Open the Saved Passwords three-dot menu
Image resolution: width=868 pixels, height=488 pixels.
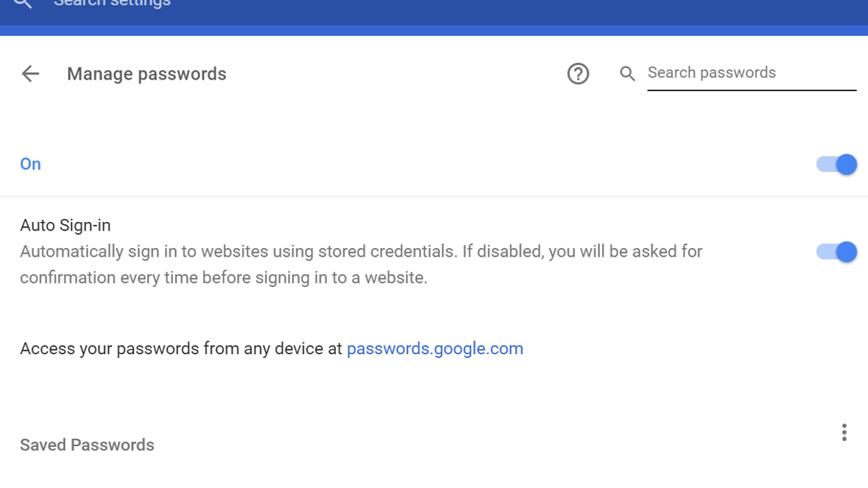coord(843,432)
